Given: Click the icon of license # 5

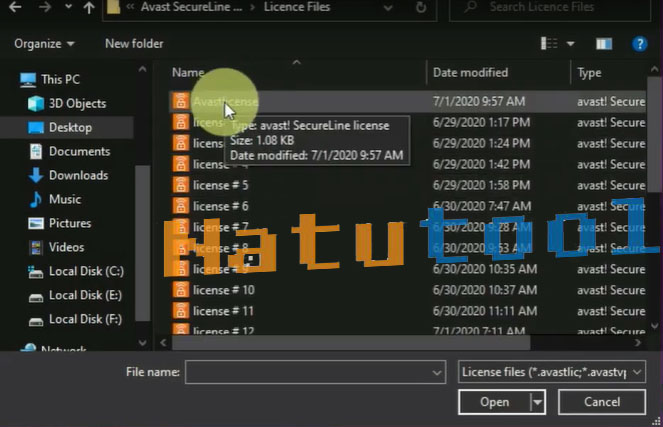Looking at the screenshot, I should [181, 185].
